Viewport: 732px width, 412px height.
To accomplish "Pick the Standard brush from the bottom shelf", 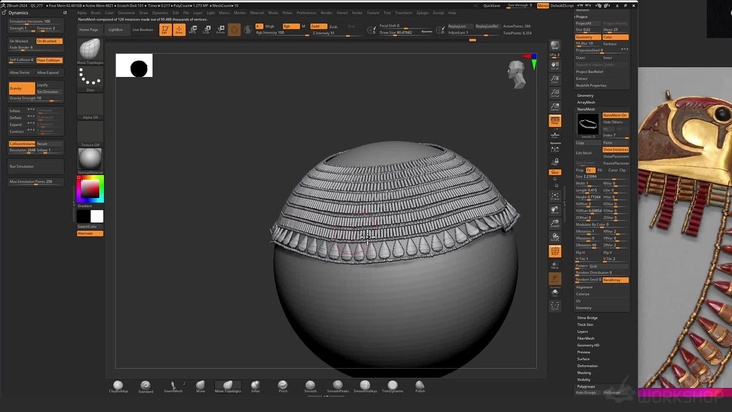I will point(146,386).
